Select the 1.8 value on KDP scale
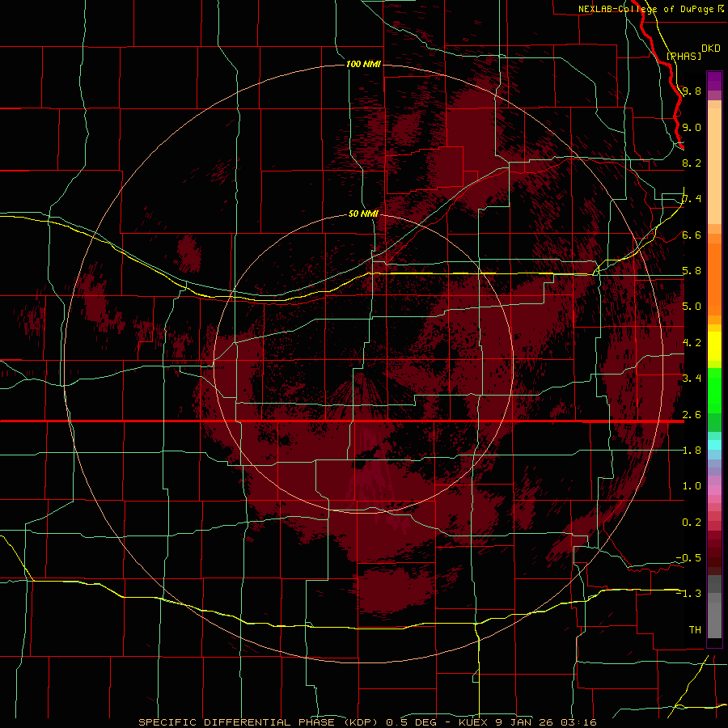Image resolution: width=728 pixels, height=728 pixels. pos(692,451)
